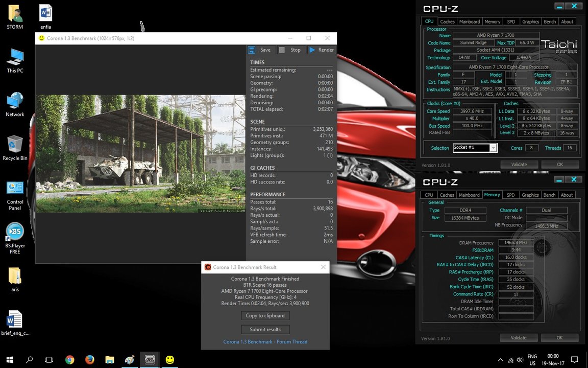Click Validate in top CPU-Z window
Viewport: 588px width, 368px height.
[x=519, y=165]
